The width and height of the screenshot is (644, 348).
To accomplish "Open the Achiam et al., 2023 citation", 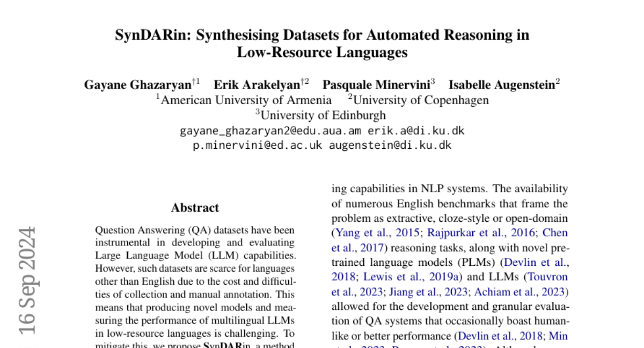I will tap(518, 292).
